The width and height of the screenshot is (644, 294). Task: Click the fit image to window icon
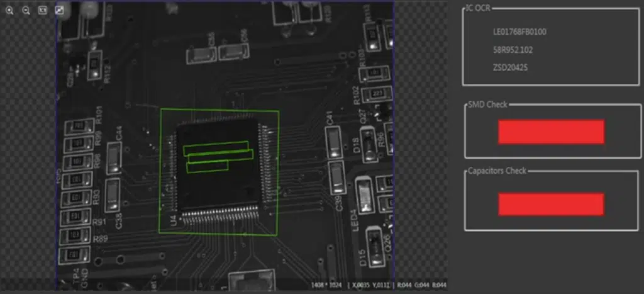click(x=42, y=10)
